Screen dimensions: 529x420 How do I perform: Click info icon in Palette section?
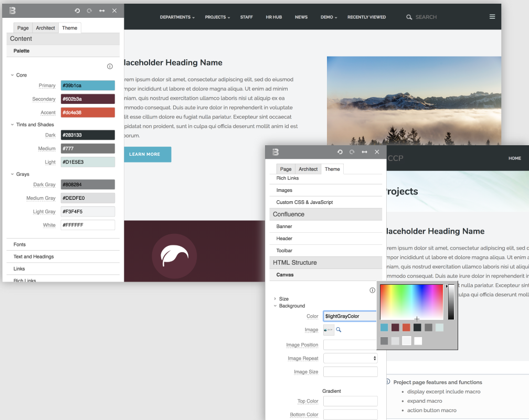click(x=110, y=67)
